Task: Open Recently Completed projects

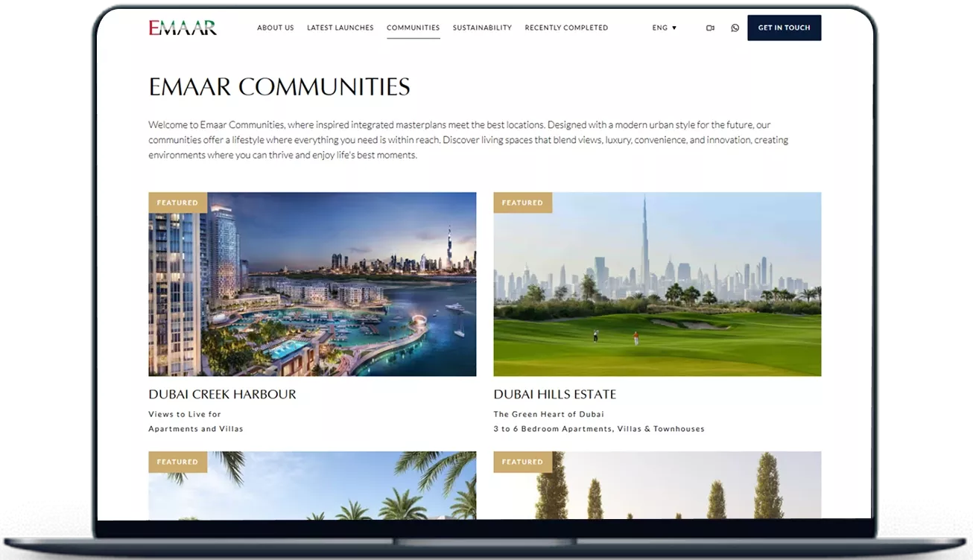Action: [x=566, y=28]
